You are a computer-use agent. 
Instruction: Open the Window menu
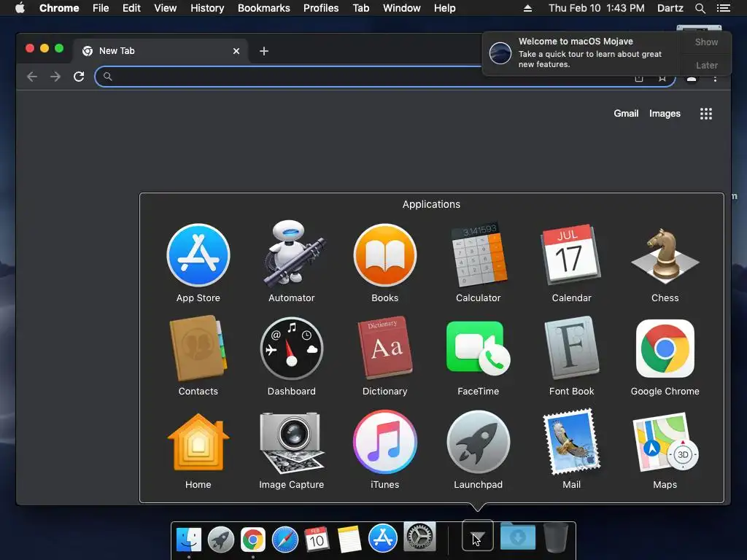click(402, 8)
